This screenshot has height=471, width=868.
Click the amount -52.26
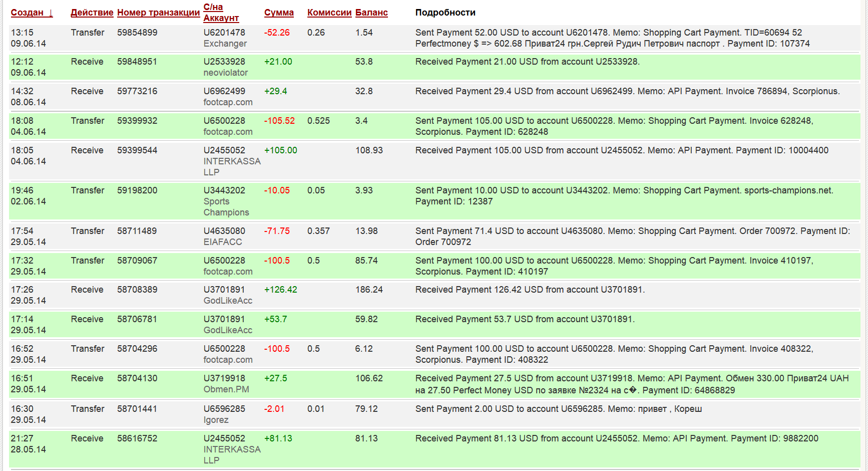coord(277,33)
